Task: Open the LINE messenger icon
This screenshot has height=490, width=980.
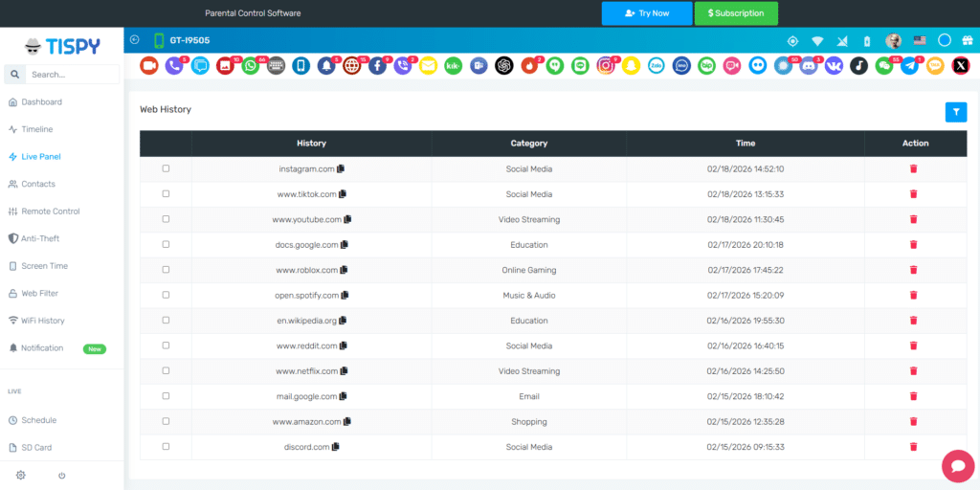Action: pos(581,65)
